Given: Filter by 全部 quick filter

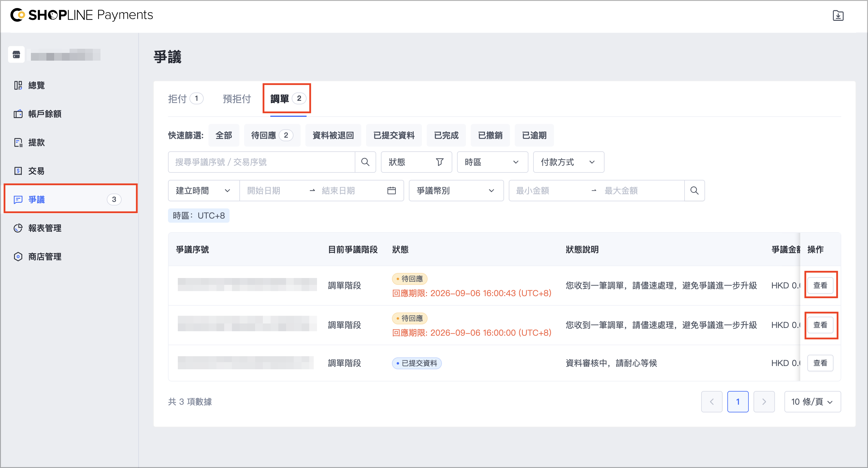Looking at the screenshot, I should click(224, 136).
